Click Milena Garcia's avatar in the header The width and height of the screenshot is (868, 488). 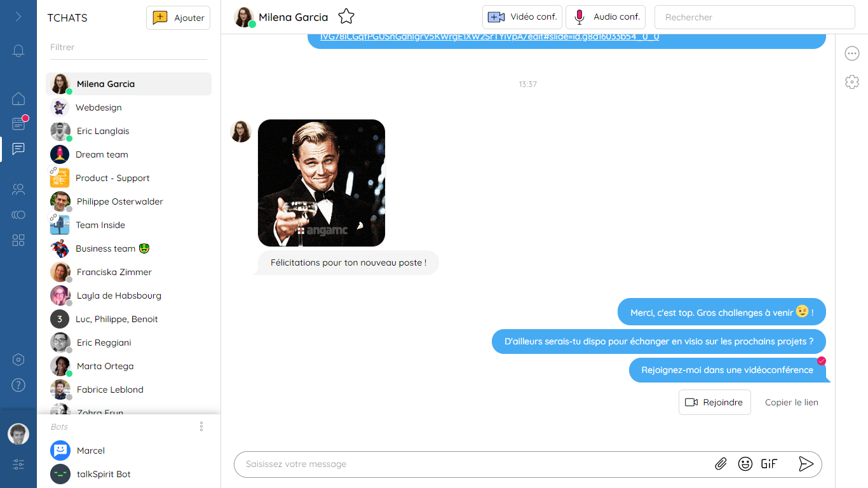point(244,17)
